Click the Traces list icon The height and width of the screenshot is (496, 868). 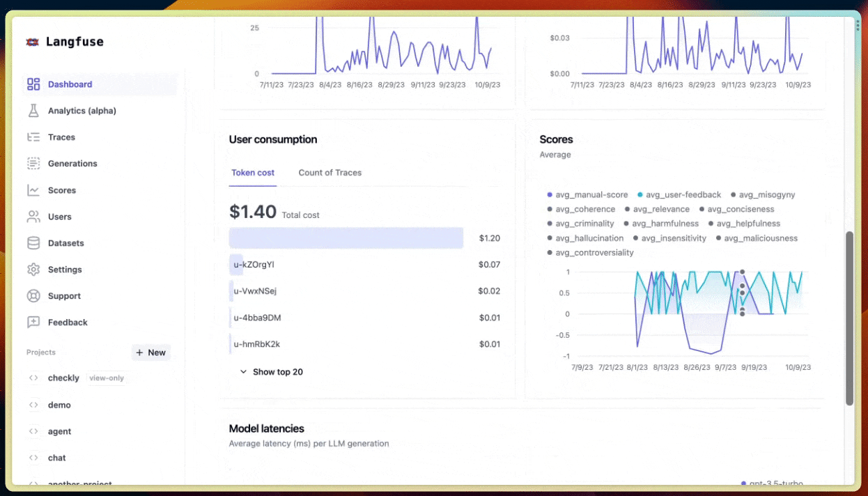[x=33, y=137]
